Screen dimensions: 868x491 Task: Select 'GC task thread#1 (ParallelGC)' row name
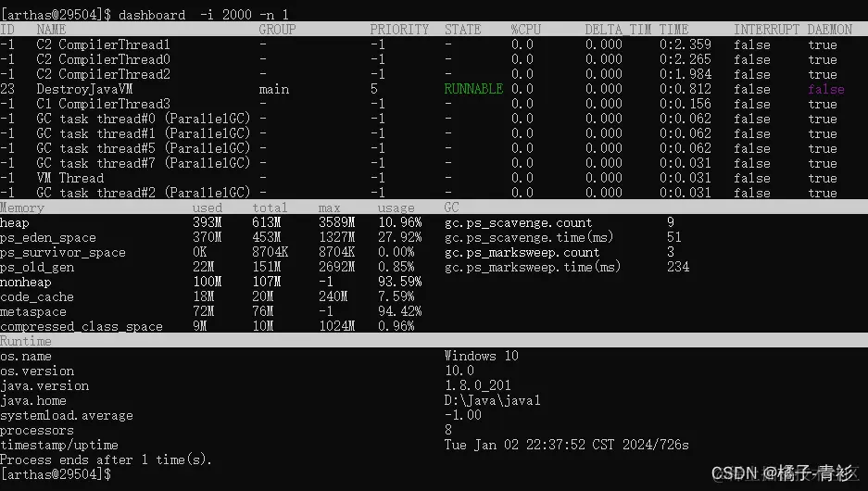click(x=144, y=133)
